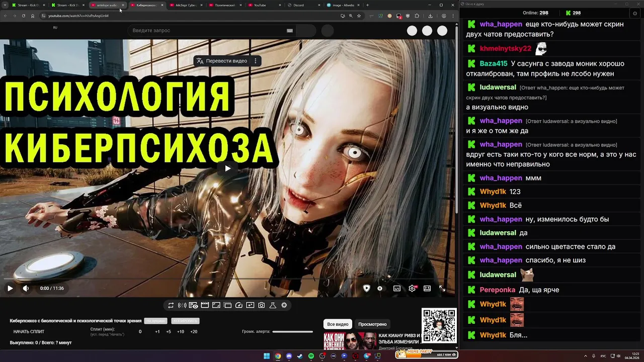Image resolution: width=644 pixels, height=362 pixels.
Task: Click the flask icon in the enhancer toolbar
Action: (x=273, y=305)
